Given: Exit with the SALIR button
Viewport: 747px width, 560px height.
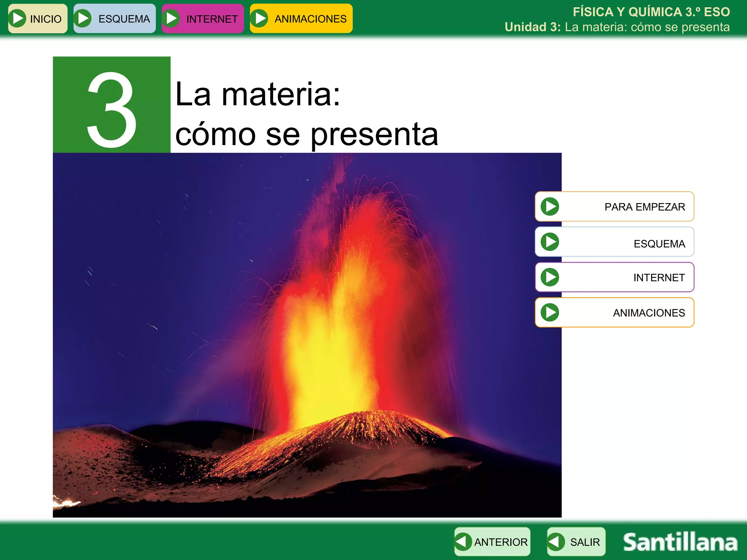Looking at the screenshot, I should click(585, 542).
